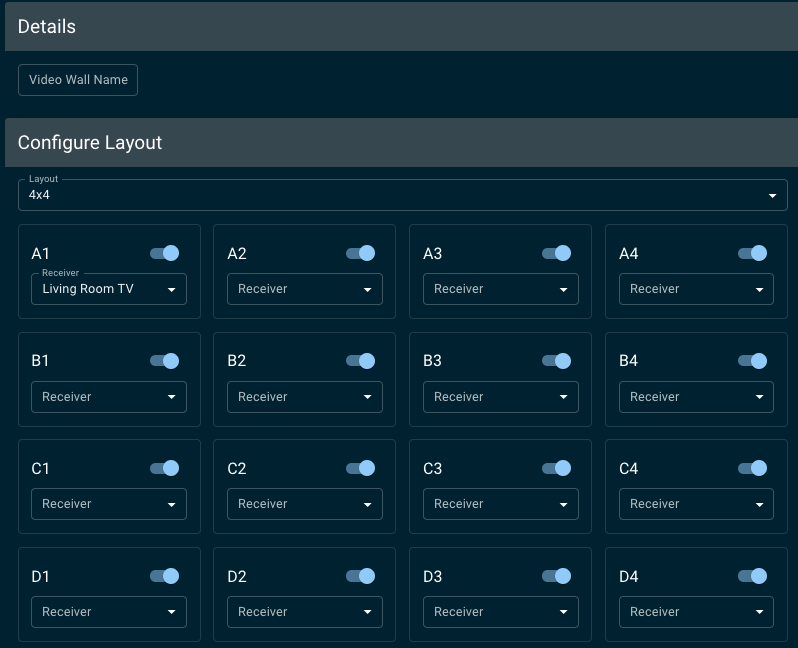Open the Layout 4x4 dropdown
This screenshot has width=798, height=648.
click(403, 195)
